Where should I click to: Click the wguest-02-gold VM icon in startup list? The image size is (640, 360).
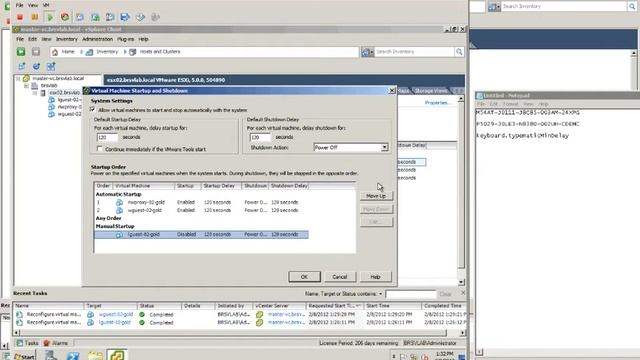click(119, 210)
